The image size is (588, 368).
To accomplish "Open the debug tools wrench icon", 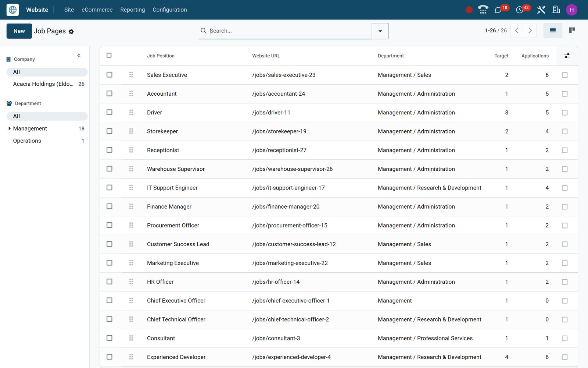I will pos(541,10).
